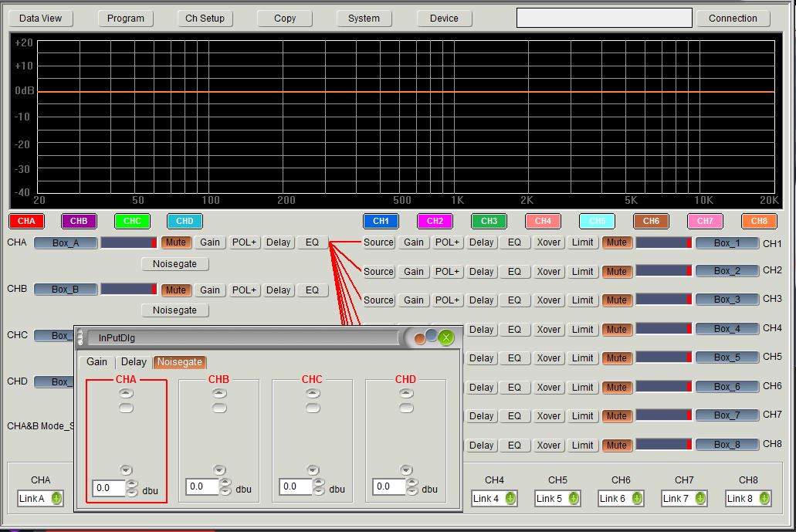Toggle Mute on output CH5
Screen dimensions: 796x532
coord(617,357)
